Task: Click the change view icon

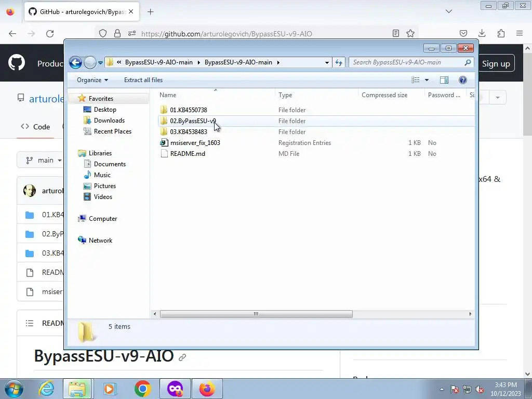Action: pyautogui.click(x=415, y=80)
